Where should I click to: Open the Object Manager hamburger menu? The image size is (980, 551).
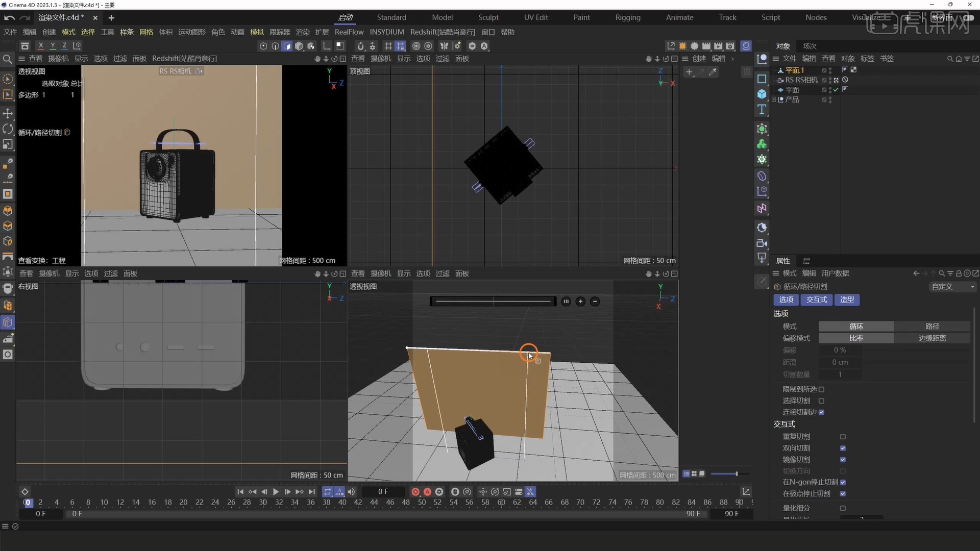(775, 58)
